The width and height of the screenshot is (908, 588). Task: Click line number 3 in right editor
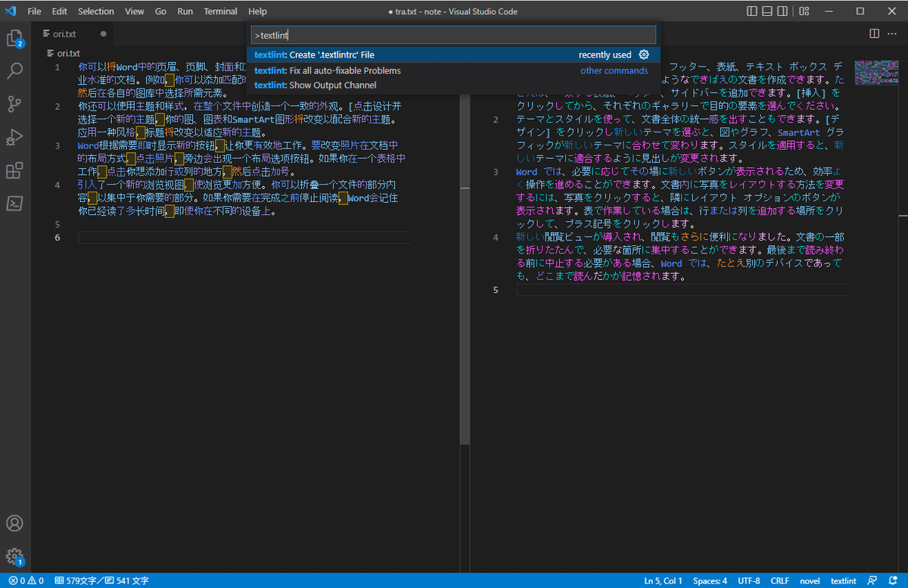(x=496, y=172)
